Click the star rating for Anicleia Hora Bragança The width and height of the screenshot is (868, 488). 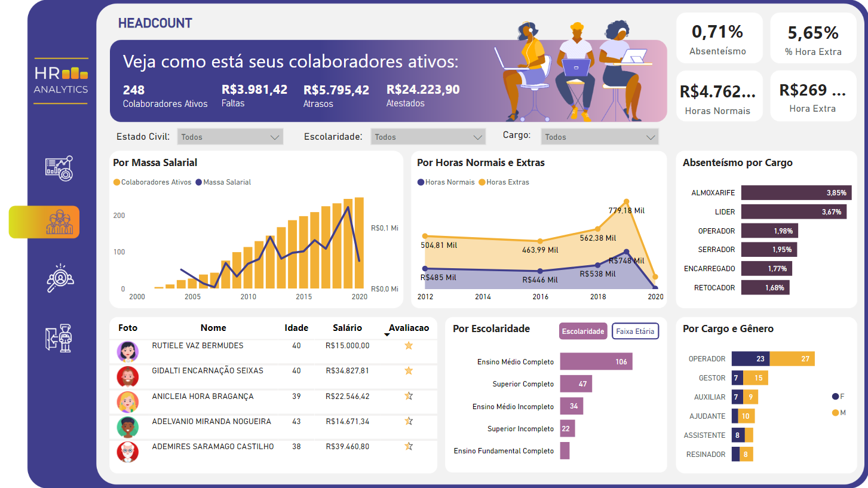tap(409, 395)
